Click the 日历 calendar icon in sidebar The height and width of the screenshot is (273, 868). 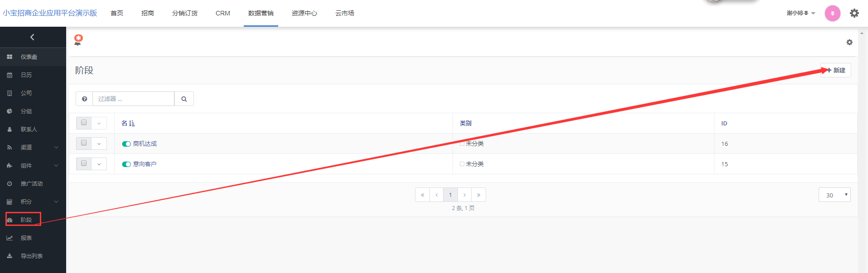10,75
